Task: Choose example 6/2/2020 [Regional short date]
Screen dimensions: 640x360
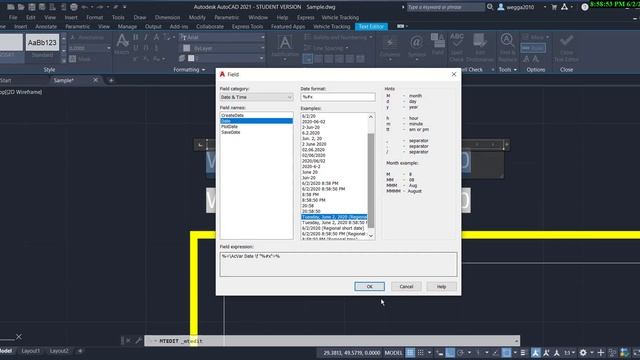Action: tap(334, 228)
